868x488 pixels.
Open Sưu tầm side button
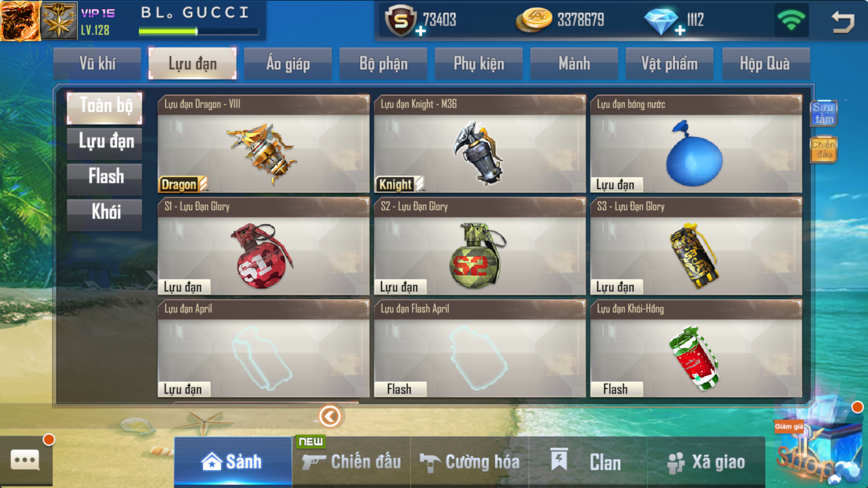(x=823, y=113)
